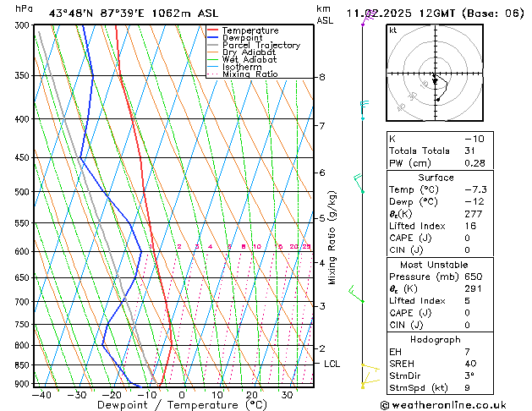Viewport: 532px width, 411px height.
Task: Click the '900' hPa pressure axis label
Action: (24, 384)
